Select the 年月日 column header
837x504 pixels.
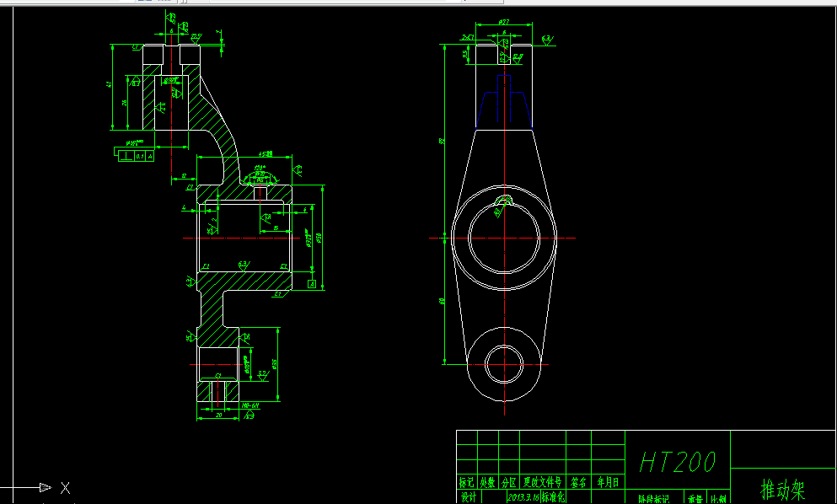pos(608,482)
